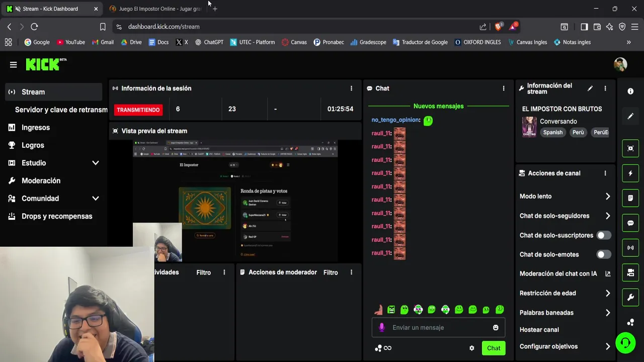Viewport: 644px width, 362px height.
Task: Reload the page
Action: (34, 27)
